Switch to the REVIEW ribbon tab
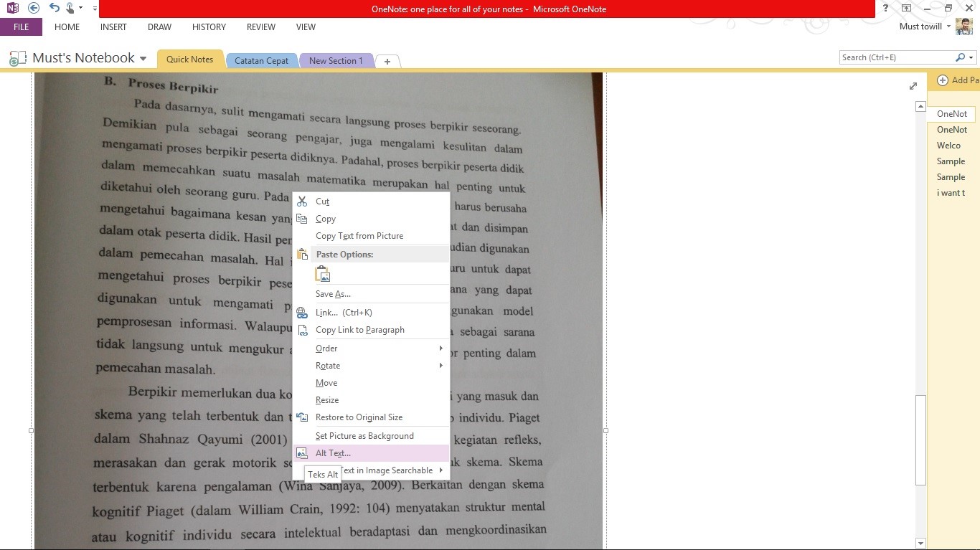Viewport: 980px width, 550px height. (x=260, y=27)
